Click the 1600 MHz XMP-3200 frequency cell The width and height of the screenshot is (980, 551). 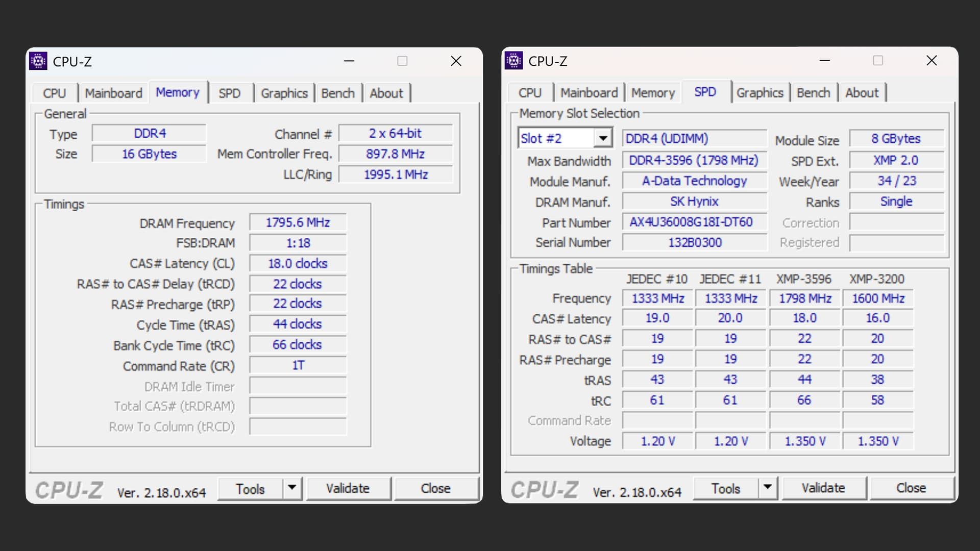[x=878, y=298]
